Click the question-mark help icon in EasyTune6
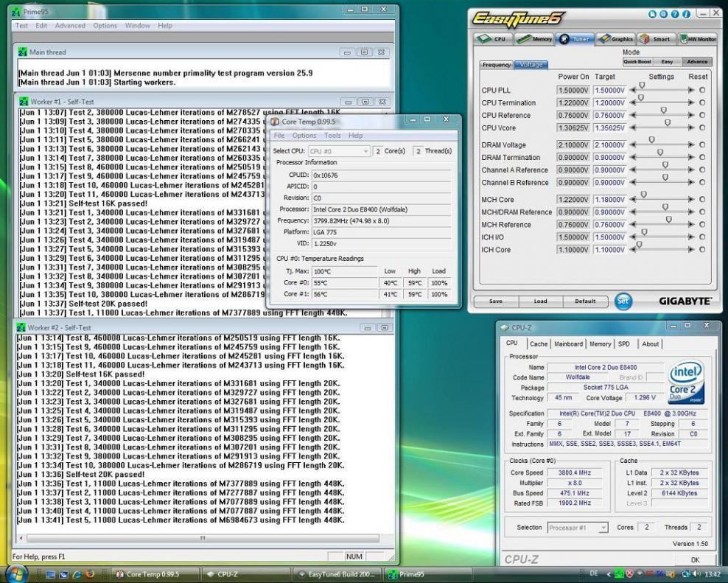Screen dimensions: 728x583 tap(675, 15)
